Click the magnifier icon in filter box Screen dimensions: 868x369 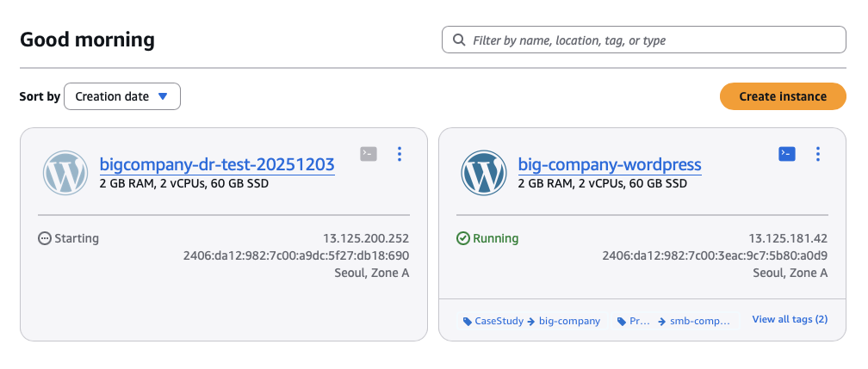pos(458,40)
